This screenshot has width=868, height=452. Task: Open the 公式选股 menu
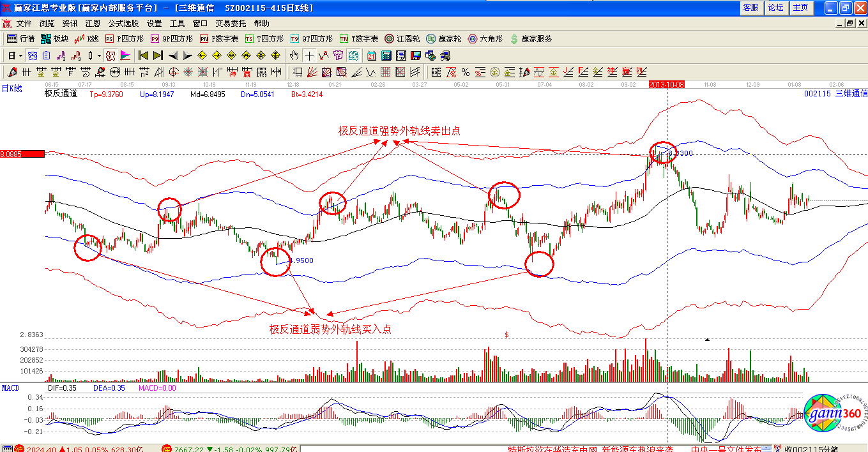[x=123, y=23]
